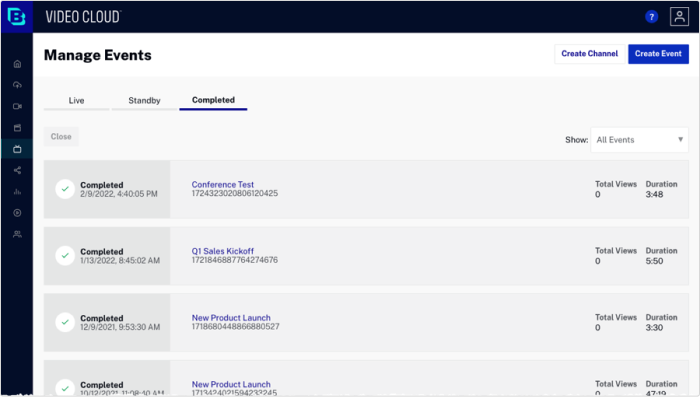Click the blue help question mark icon
The height and width of the screenshot is (397, 700).
[651, 17]
